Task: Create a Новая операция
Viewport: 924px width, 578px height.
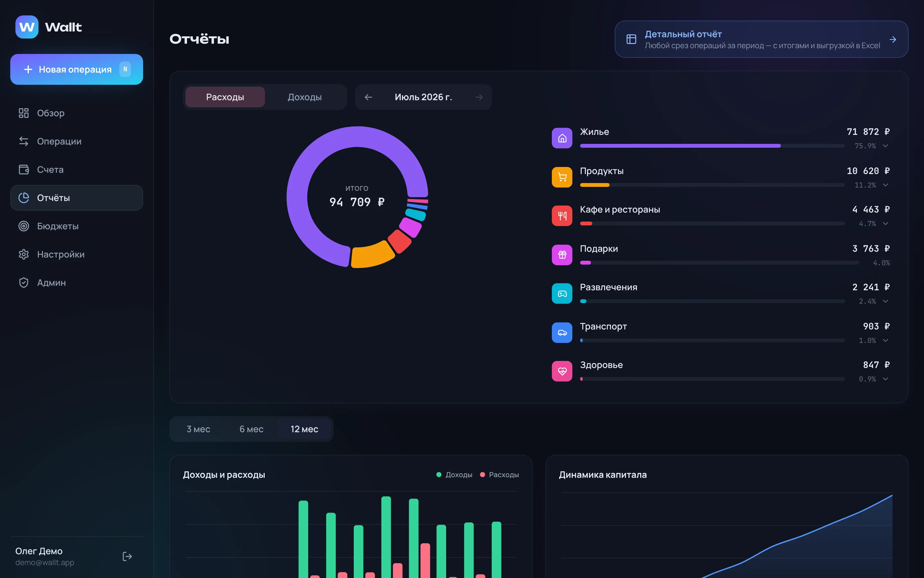Action: pos(76,70)
